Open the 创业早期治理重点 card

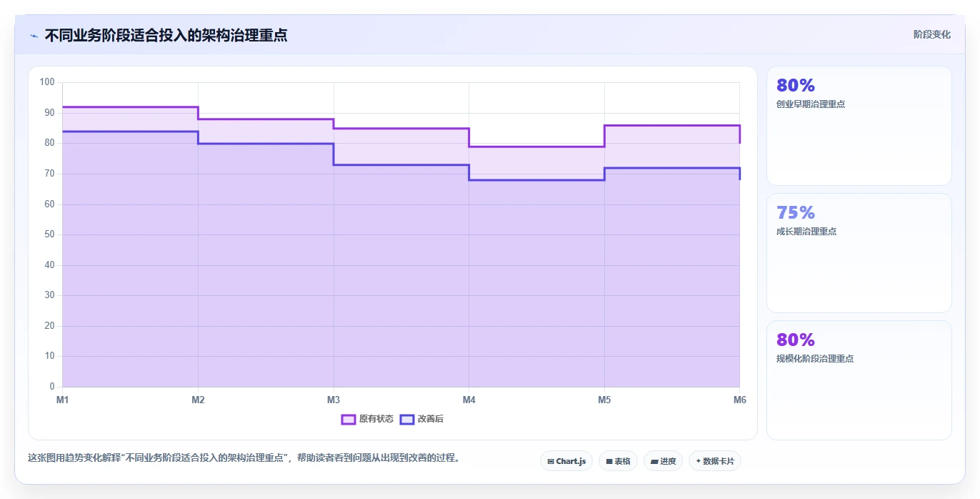[x=859, y=126]
